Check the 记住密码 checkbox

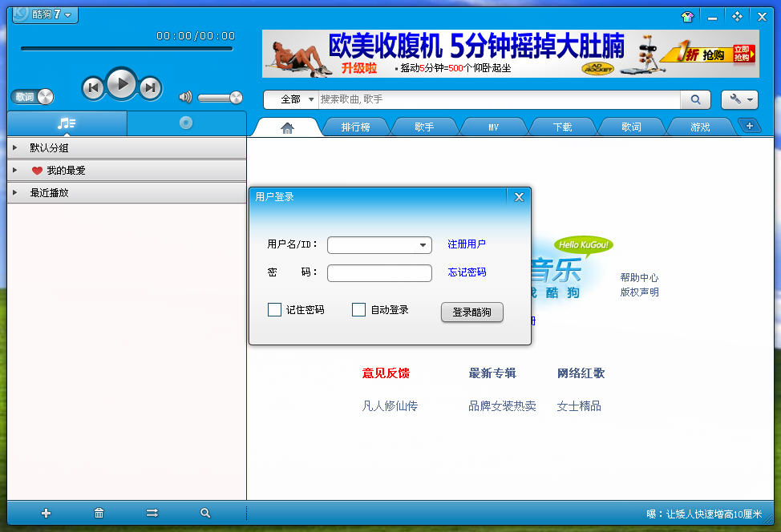click(274, 309)
